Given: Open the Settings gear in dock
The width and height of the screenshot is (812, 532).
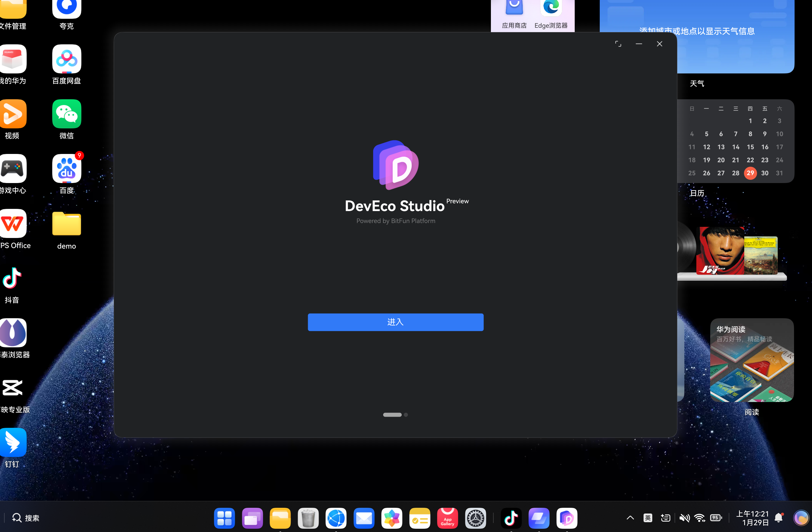Looking at the screenshot, I should (x=475, y=518).
